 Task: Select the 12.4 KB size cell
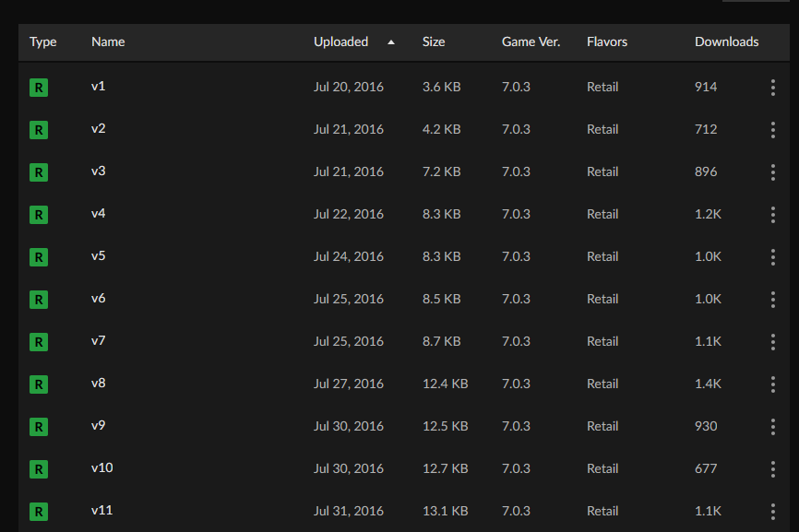[x=446, y=384]
